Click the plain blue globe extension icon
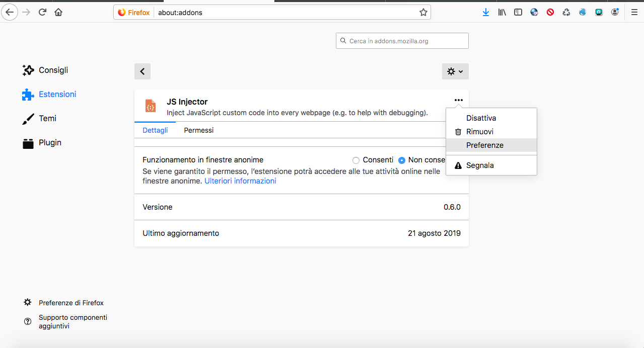This screenshot has height=348, width=644. (583, 12)
